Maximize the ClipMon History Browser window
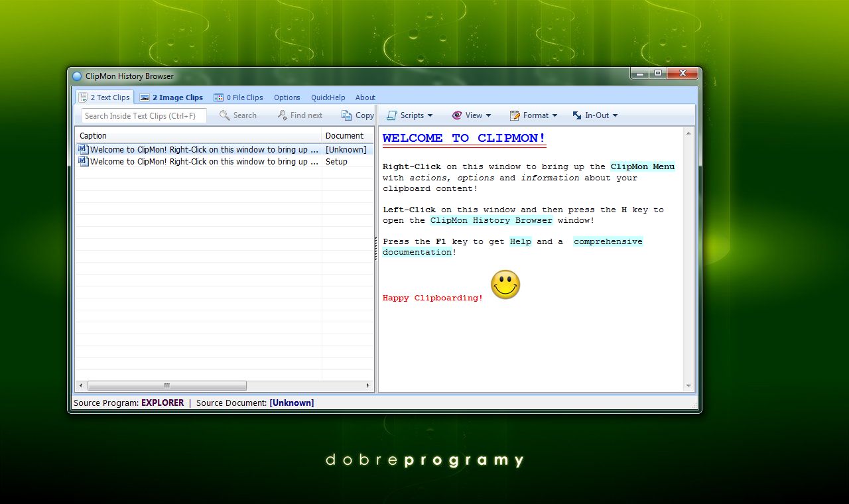Screen dimensions: 849x504 [x=657, y=73]
